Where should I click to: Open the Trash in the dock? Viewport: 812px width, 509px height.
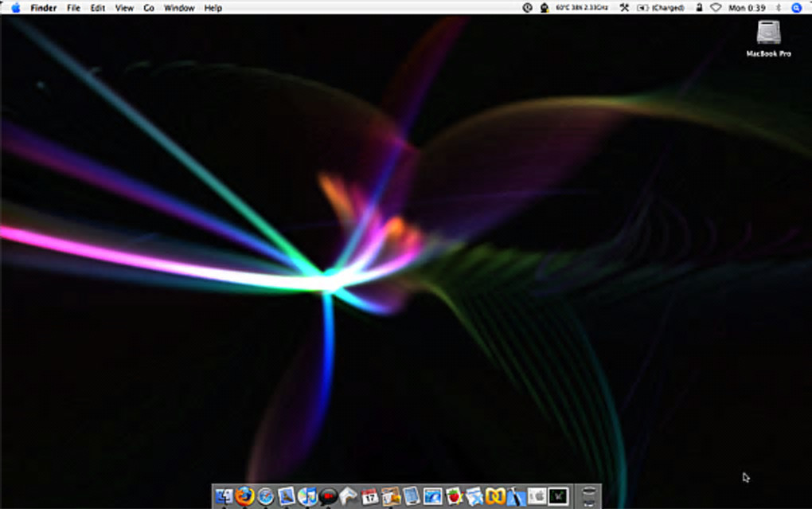point(589,495)
